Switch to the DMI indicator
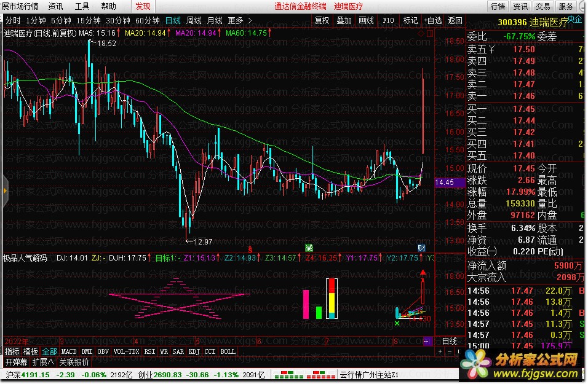The image size is (588, 384). click(x=87, y=351)
